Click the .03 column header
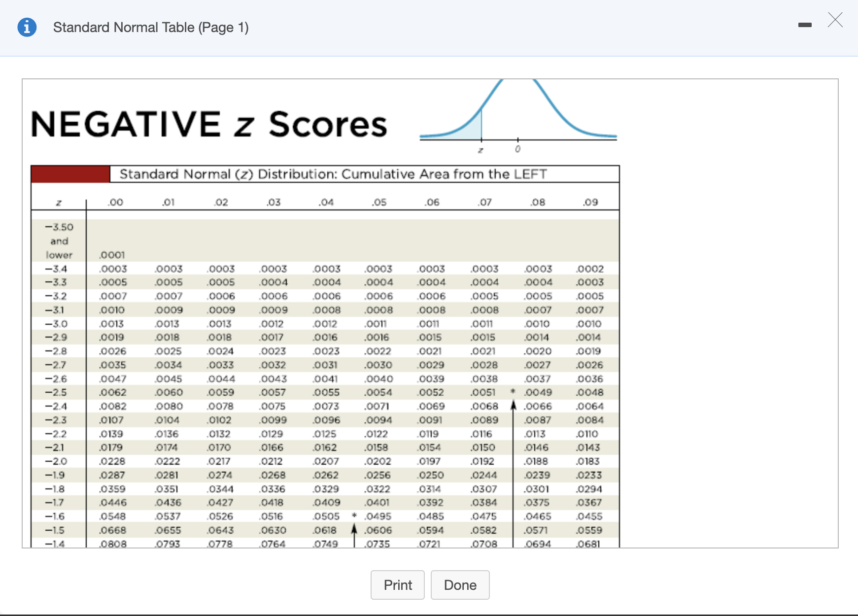This screenshot has width=858, height=616. click(273, 202)
